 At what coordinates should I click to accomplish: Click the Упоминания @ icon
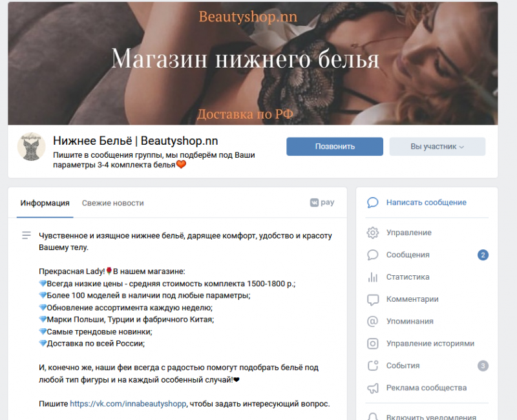pyautogui.click(x=373, y=321)
